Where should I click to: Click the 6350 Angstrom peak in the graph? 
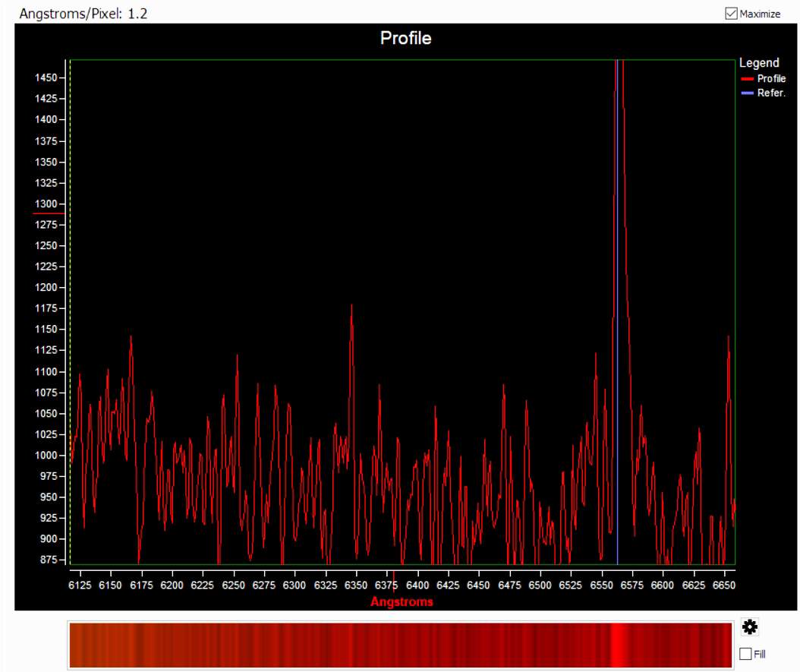[x=351, y=307]
